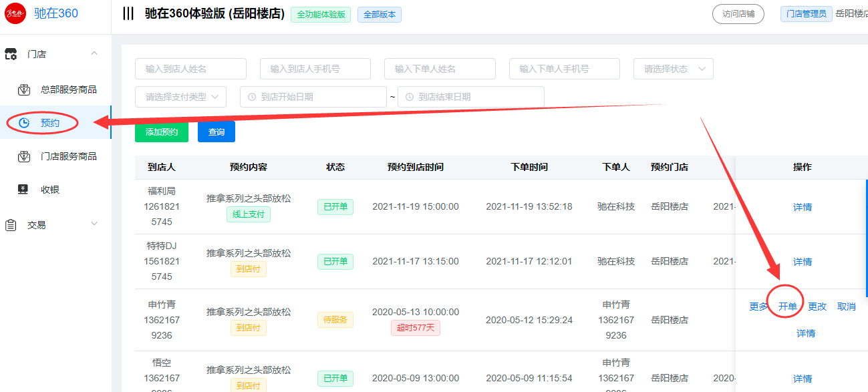Click 详情 link for 特特DJ row
This screenshot has height=392, width=868.
pos(803,262)
